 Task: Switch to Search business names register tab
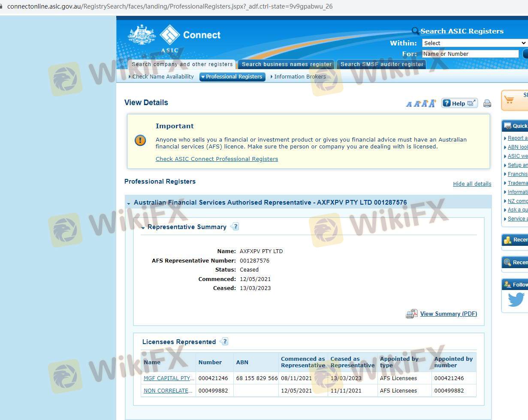287,64
